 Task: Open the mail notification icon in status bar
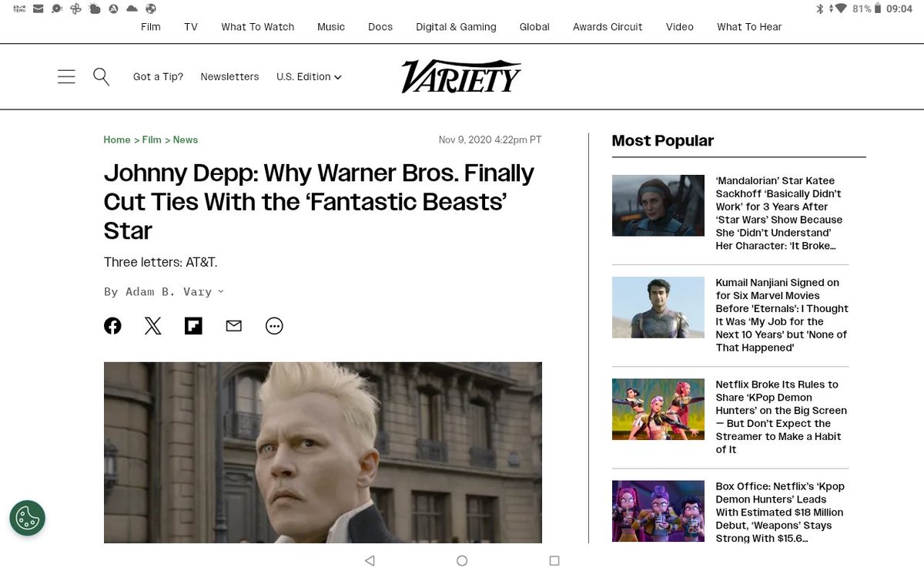(x=38, y=8)
